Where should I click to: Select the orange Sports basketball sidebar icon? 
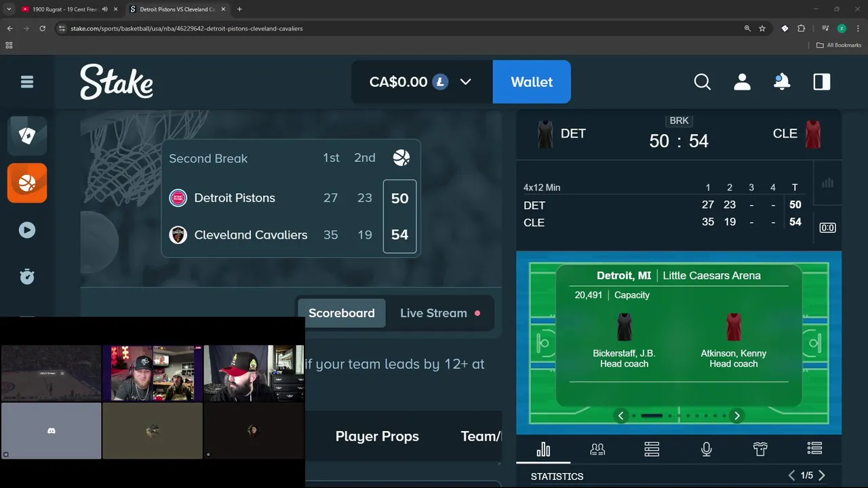pyautogui.click(x=27, y=183)
